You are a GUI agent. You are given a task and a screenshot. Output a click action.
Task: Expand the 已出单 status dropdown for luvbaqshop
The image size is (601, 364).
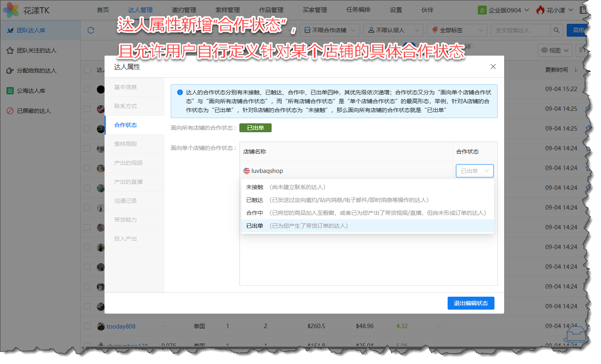[x=474, y=171]
